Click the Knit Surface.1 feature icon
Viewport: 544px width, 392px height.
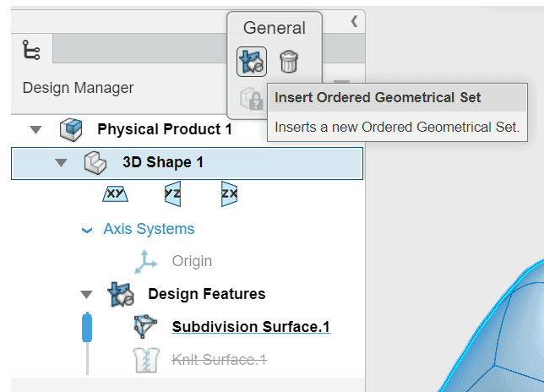pyautogui.click(x=146, y=360)
